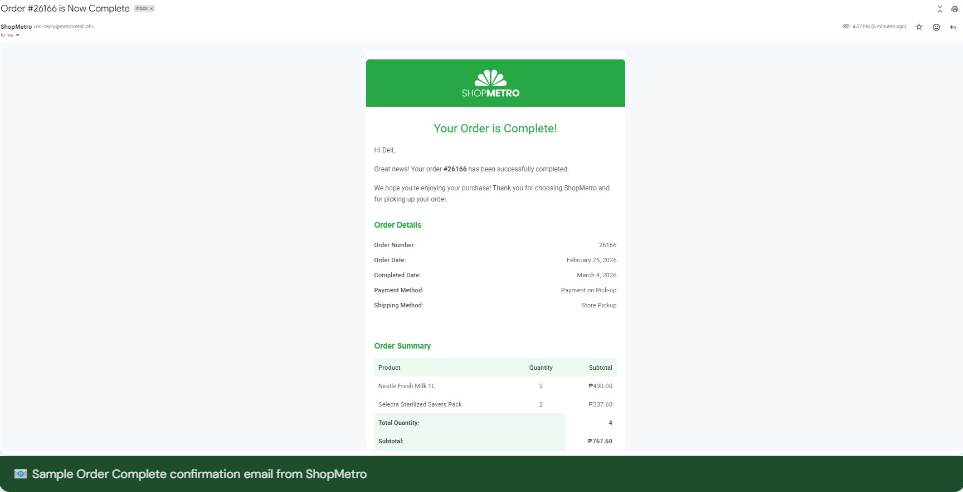Click the sender name ShopMetro
The height and width of the screenshot is (492, 963).
(16, 26)
